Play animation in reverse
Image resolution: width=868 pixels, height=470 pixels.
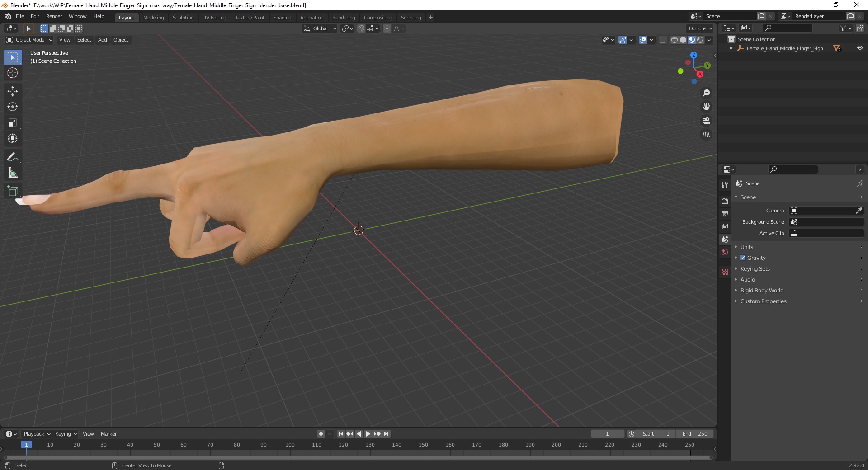click(x=359, y=434)
